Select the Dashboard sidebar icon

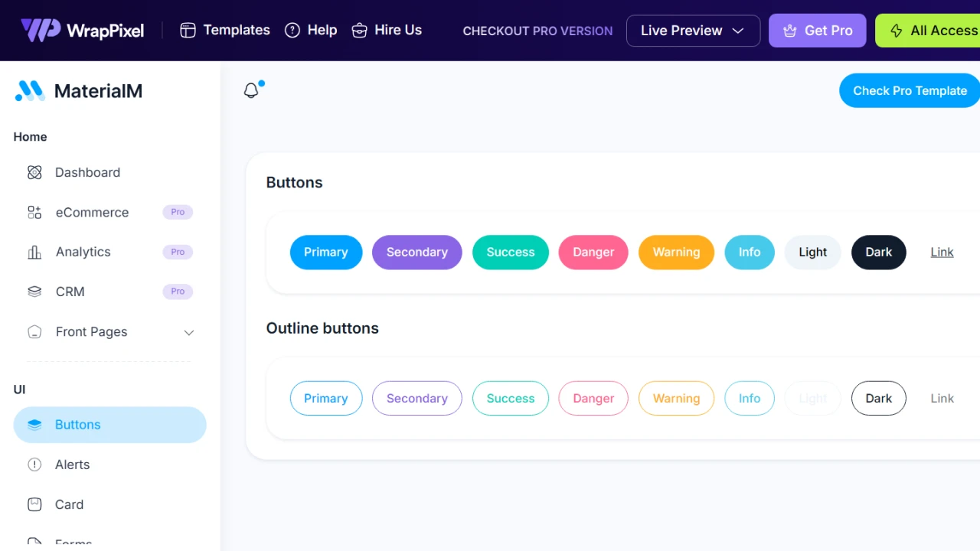(x=34, y=172)
